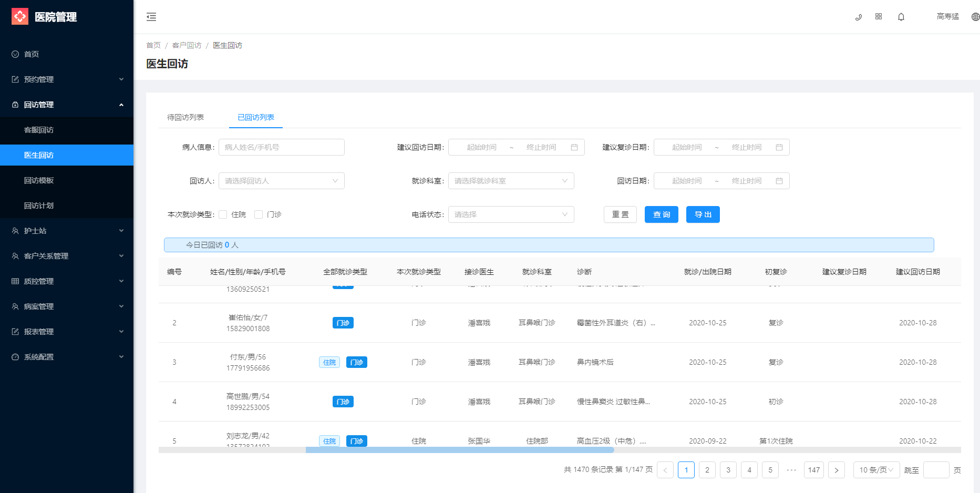Click the 病案管理 person icon
Screen dimensions: 980x493
15,306
